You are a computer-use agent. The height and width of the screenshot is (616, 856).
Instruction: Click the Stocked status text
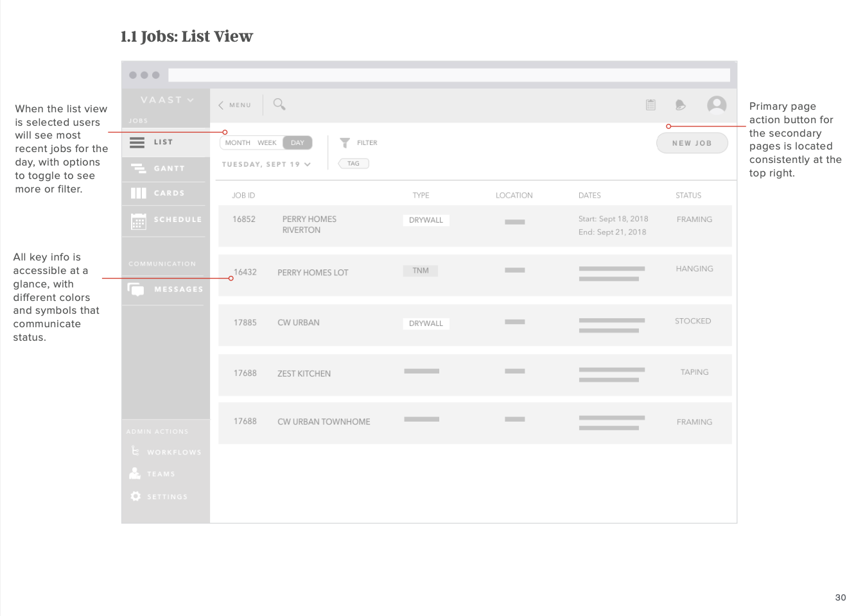[693, 321]
